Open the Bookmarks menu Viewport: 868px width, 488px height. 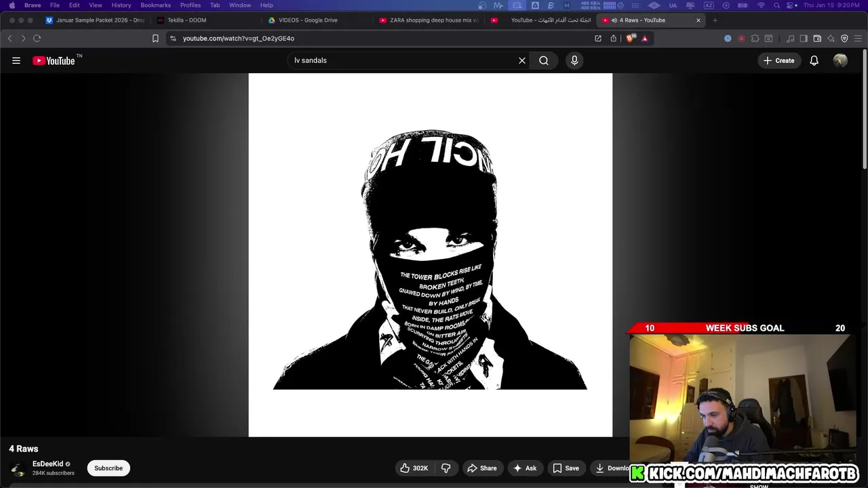(x=155, y=5)
